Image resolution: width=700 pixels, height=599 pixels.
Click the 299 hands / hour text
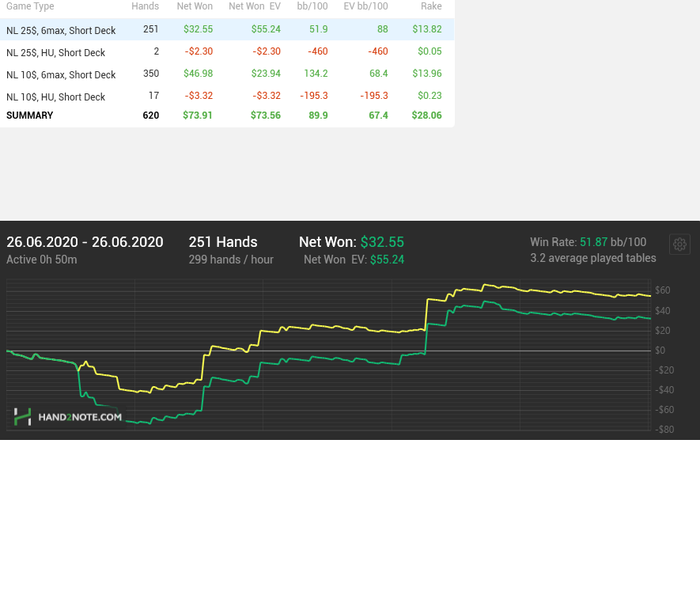coord(231,260)
